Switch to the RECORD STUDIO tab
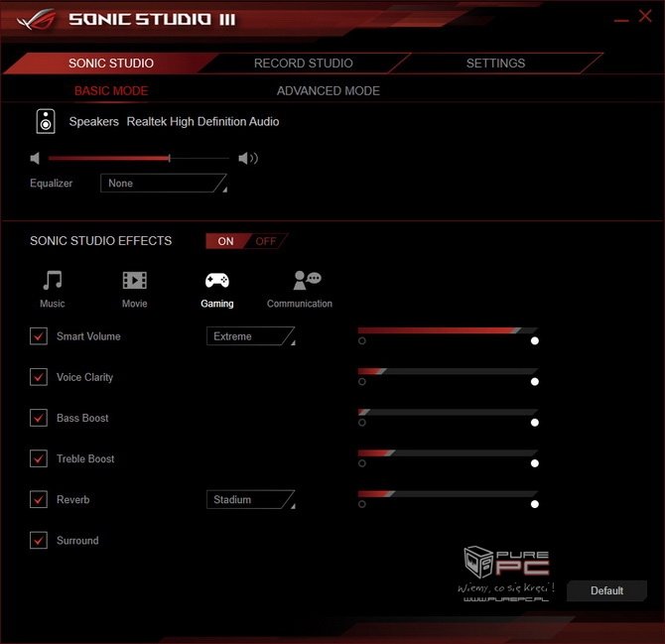665x644 pixels. [x=304, y=64]
